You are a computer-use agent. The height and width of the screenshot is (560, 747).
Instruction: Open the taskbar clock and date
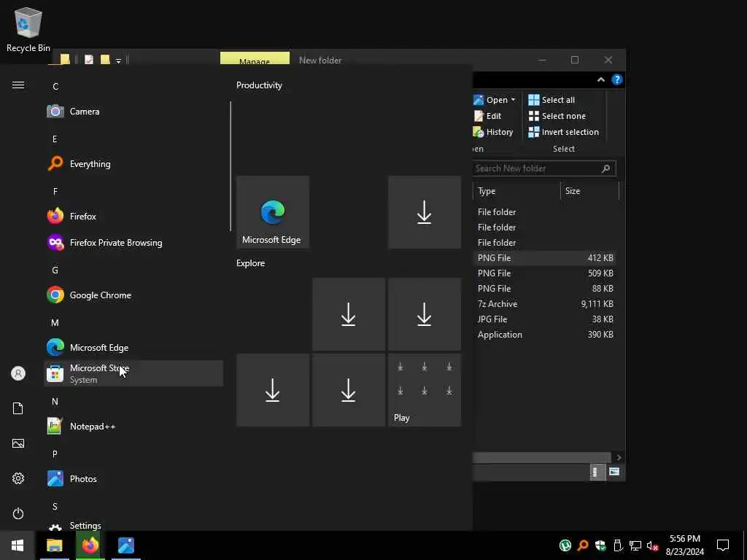click(684, 545)
